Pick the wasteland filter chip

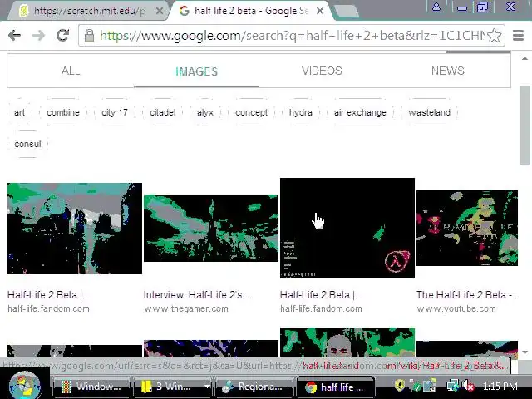click(429, 112)
